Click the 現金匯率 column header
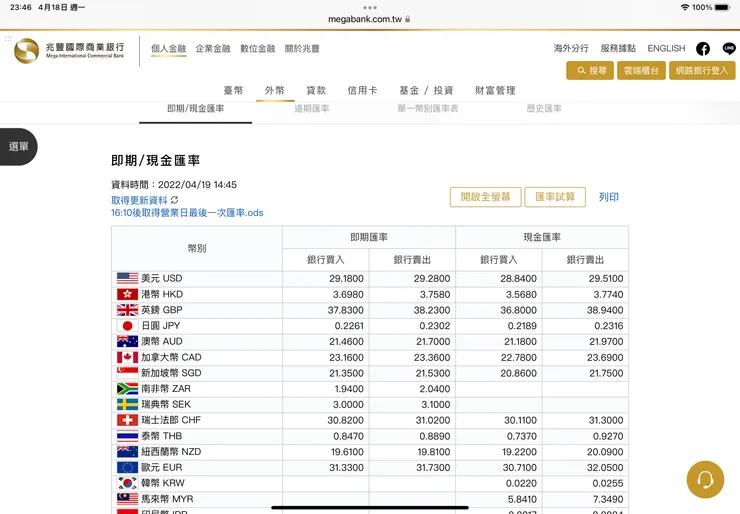 [x=542, y=237]
